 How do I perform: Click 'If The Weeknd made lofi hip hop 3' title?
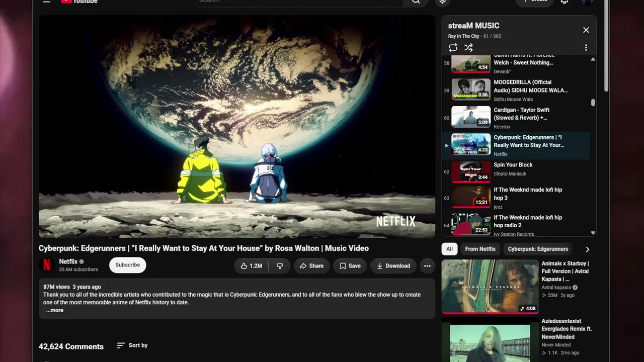528,194
